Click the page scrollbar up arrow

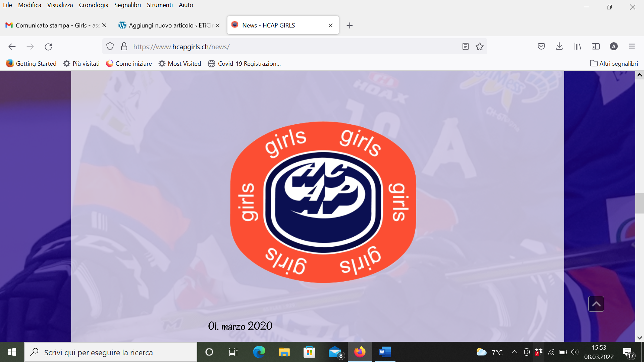click(x=640, y=75)
